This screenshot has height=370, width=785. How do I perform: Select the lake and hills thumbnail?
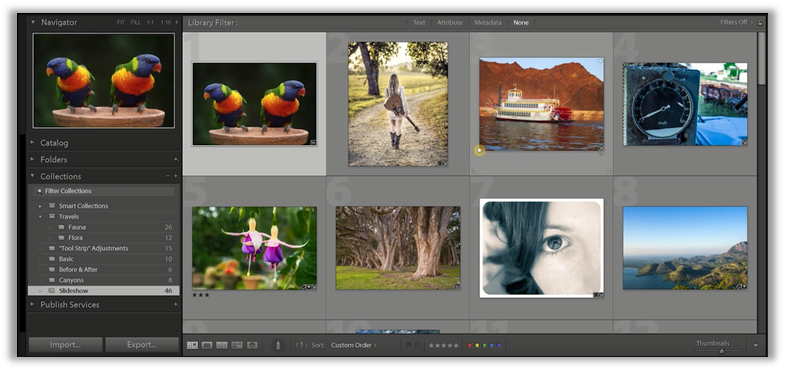click(x=685, y=248)
